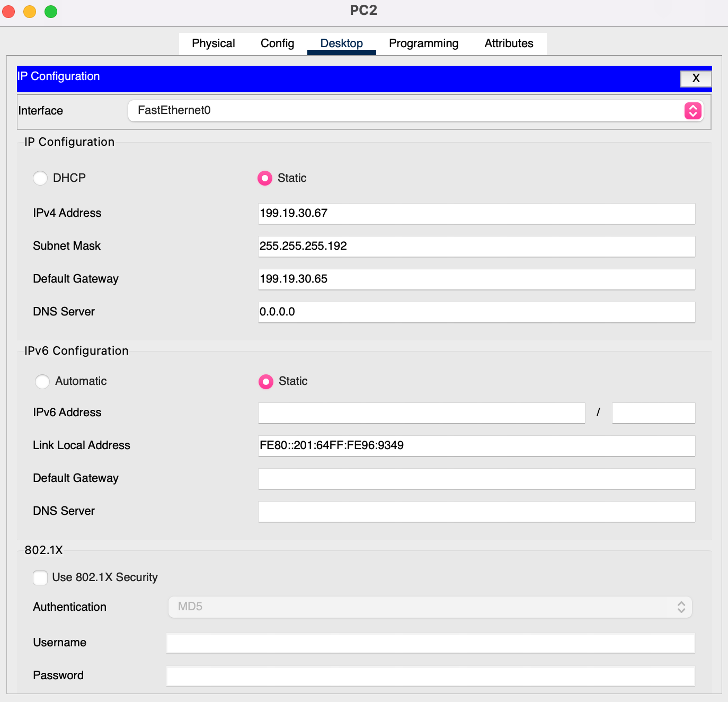Click the IPv6 Address input field

pos(421,413)
